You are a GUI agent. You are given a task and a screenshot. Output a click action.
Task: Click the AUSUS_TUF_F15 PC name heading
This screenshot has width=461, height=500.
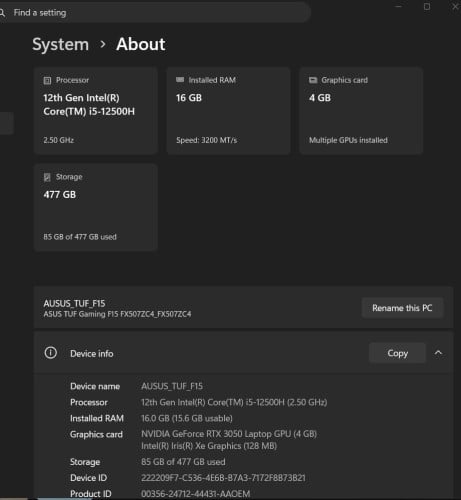click(74, 303)
